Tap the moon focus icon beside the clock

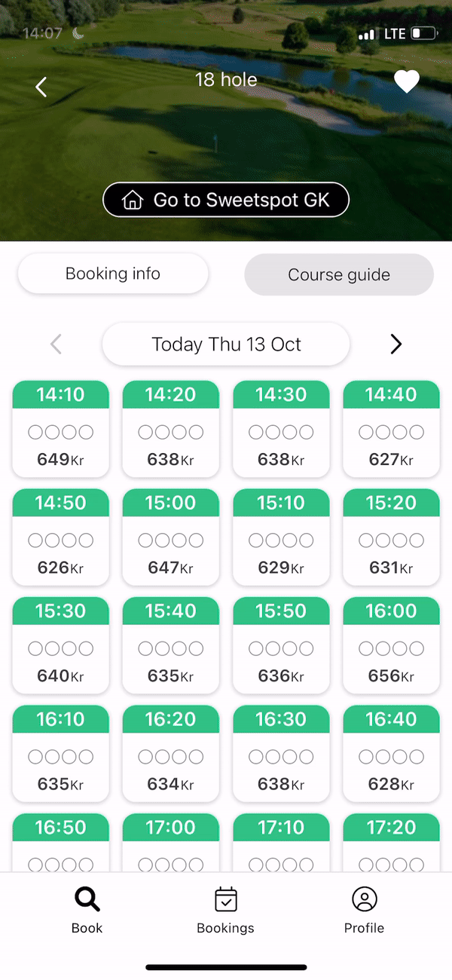click(78, 33)
